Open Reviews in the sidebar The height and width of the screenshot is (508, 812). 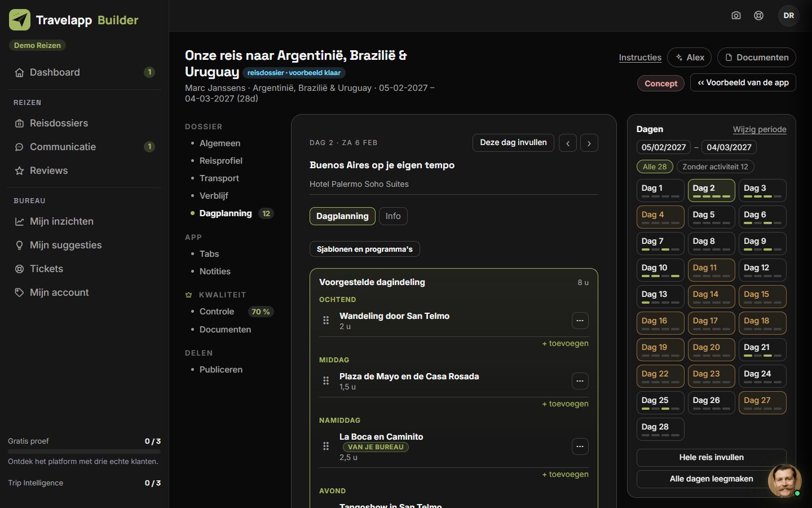coord(84,170)
